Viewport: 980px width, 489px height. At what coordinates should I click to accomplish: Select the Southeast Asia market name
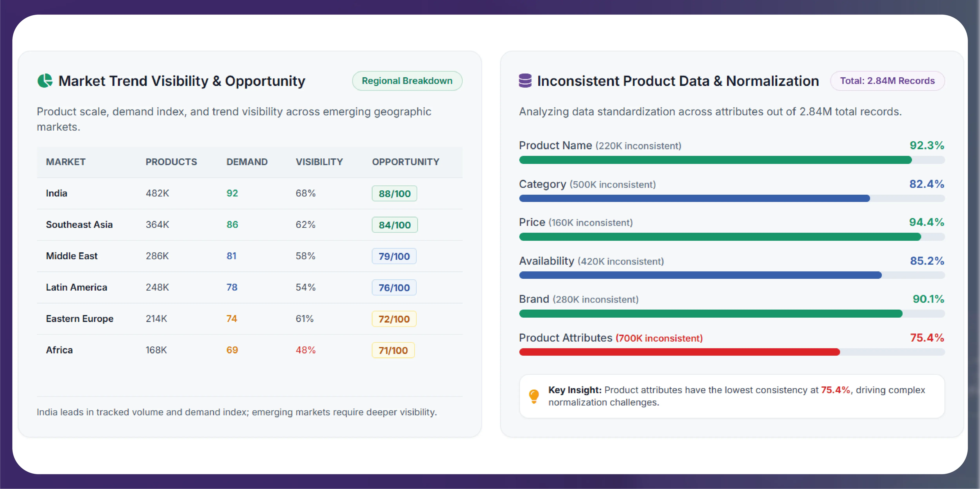(x=79, y=225)
